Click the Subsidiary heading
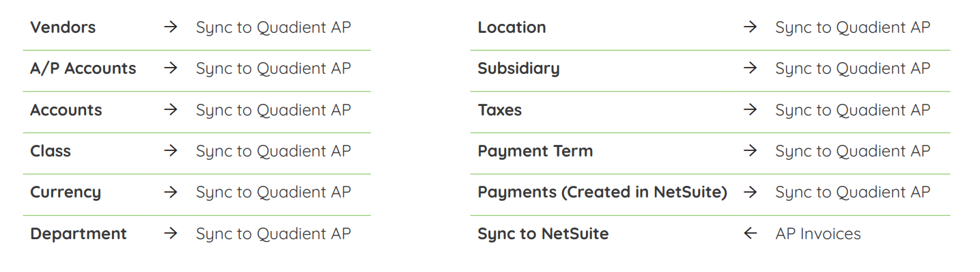 518,69
